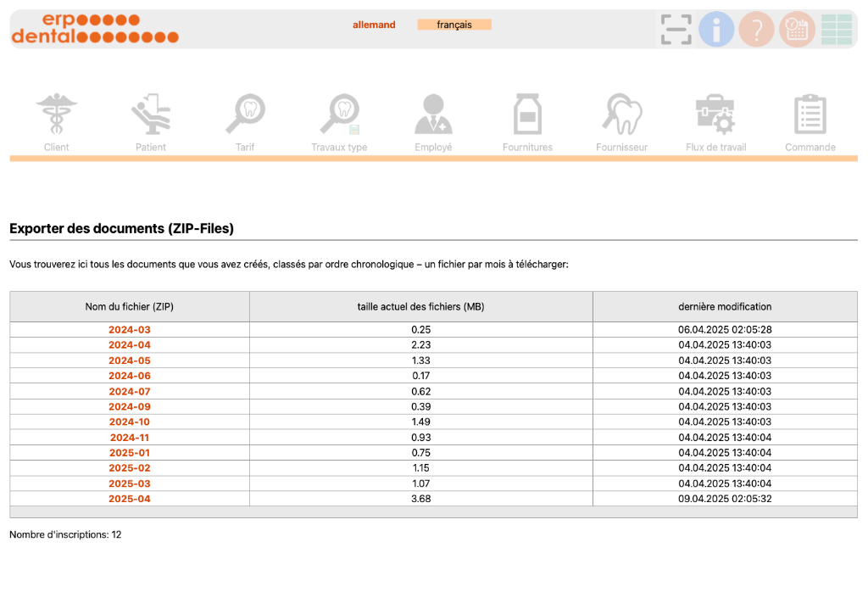868x609 pixels.
Task: Download the 2024-09 ZIP file
Action: point(130,407)
